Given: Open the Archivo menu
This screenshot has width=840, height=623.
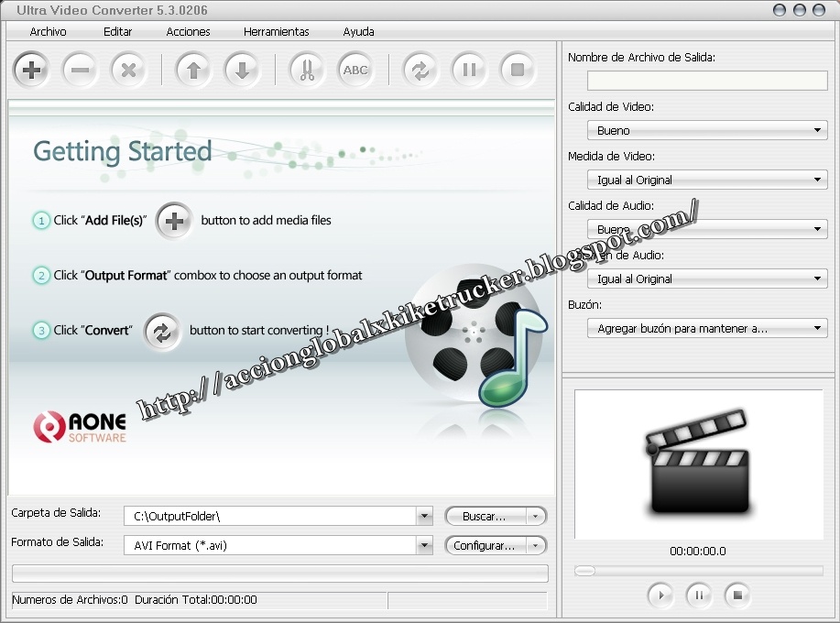Looking at the screenshot, I should pyautogui.click(x=49, y=31).
